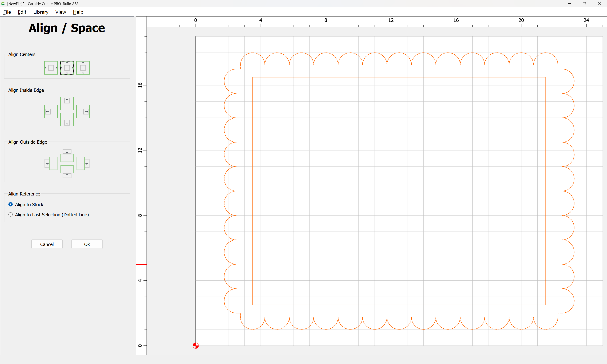607x364 pixels.
Task: Align to outside right edge
Action: 83,163
